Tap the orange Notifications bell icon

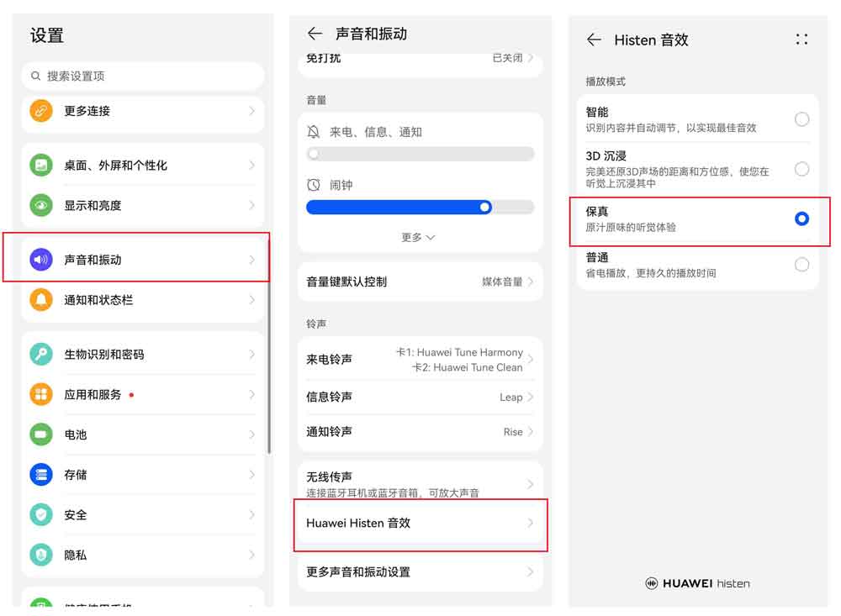pos(41,300)
